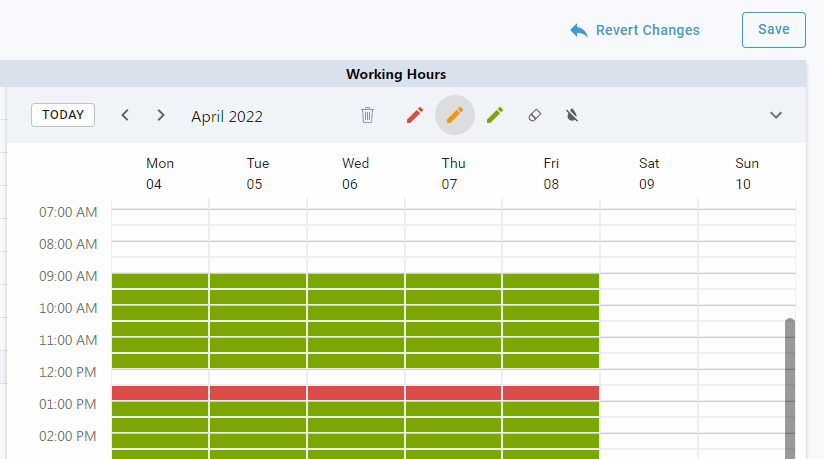824x459 pixels.
Task: Click the 02:00 PM time label
Action: click(68, 436)
